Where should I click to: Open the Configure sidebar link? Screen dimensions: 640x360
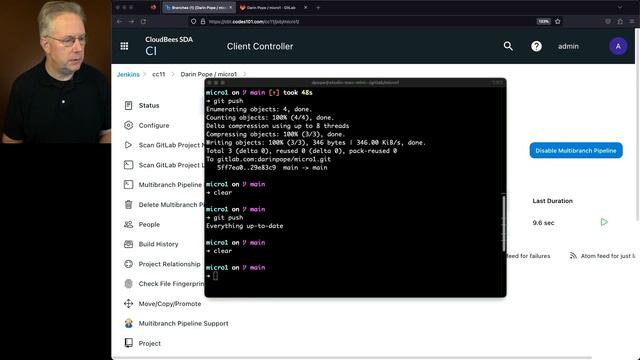pyautogui.click(x=154, y=125)
